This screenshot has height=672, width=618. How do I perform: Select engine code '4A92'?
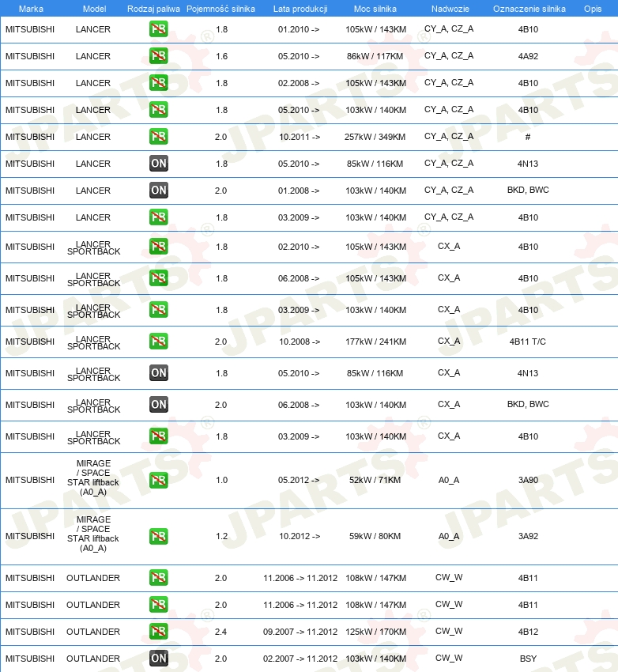tap(528, 56)
